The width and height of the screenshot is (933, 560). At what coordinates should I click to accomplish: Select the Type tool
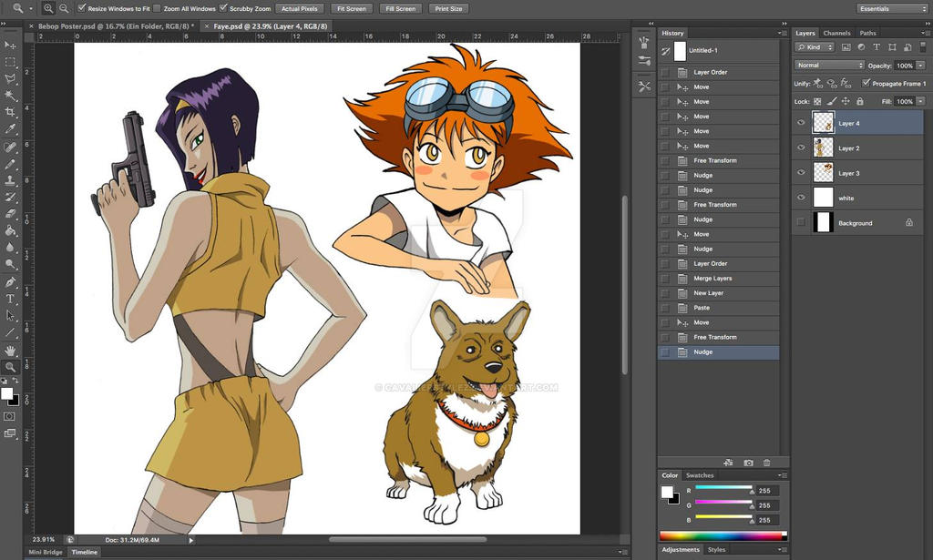[10, 299]
